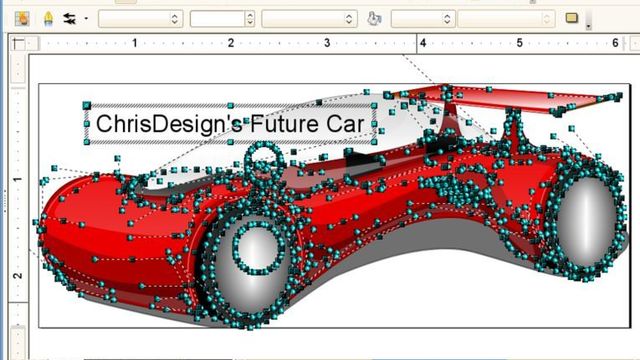Click the Arrow Style icon
Viewport: 640px width, 360px height.
point(70,19)
